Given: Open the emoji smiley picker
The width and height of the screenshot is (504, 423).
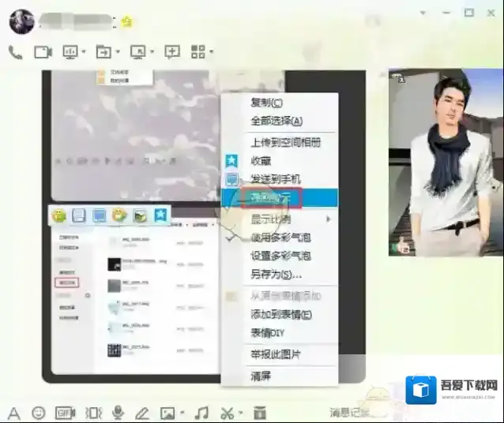Looking at the screenshot, I should (x=39, y=413).
